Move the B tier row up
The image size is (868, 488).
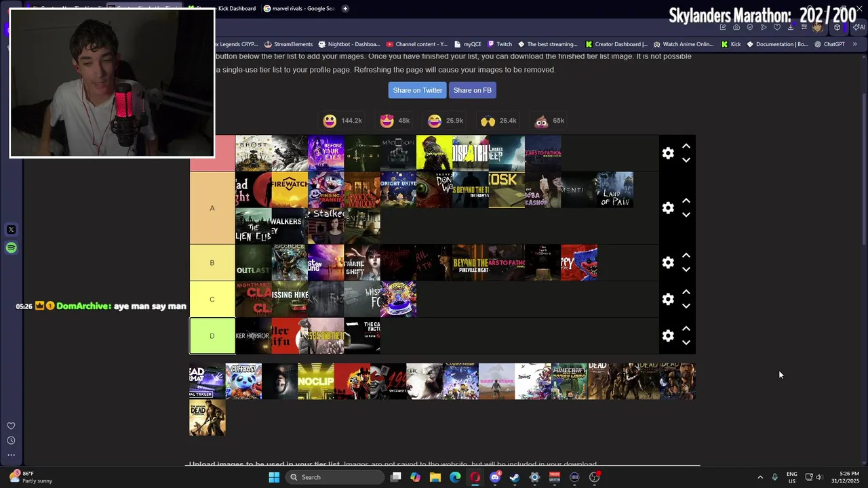(686, 256)
